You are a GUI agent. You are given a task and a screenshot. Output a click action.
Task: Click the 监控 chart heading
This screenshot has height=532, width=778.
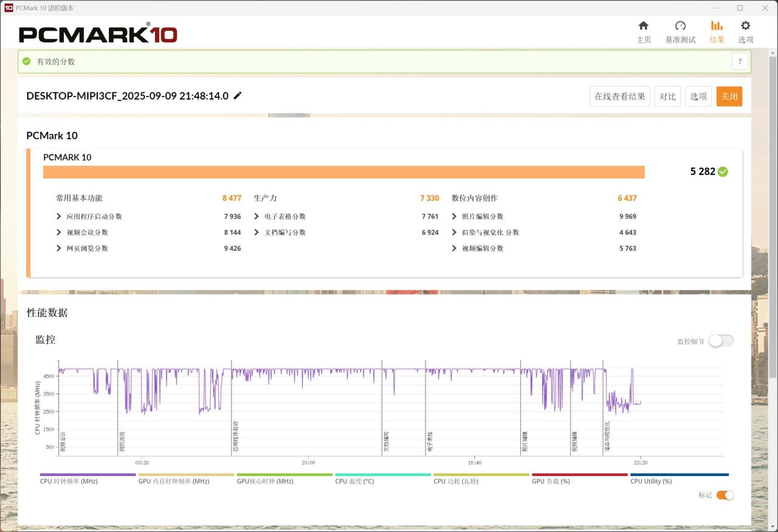click(46, 339)
